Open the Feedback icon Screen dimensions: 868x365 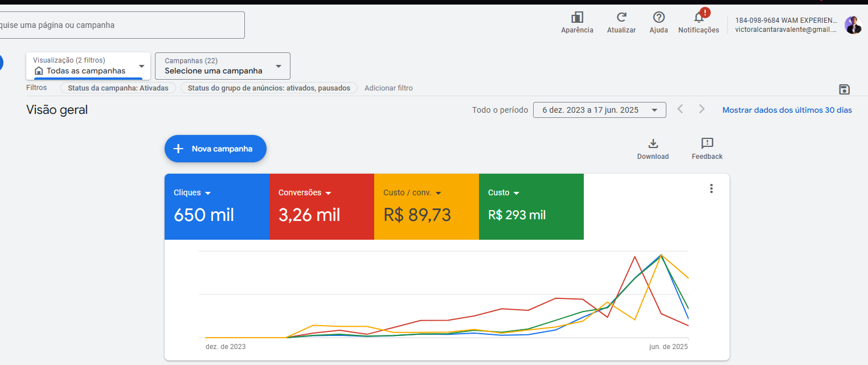[x=707, y=143]
